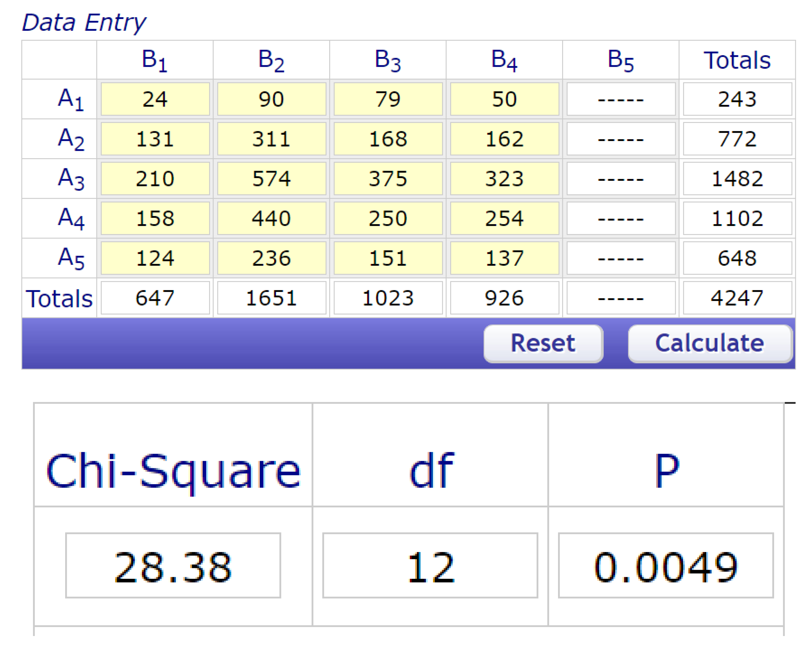Click the Reset button

point(543,344)
